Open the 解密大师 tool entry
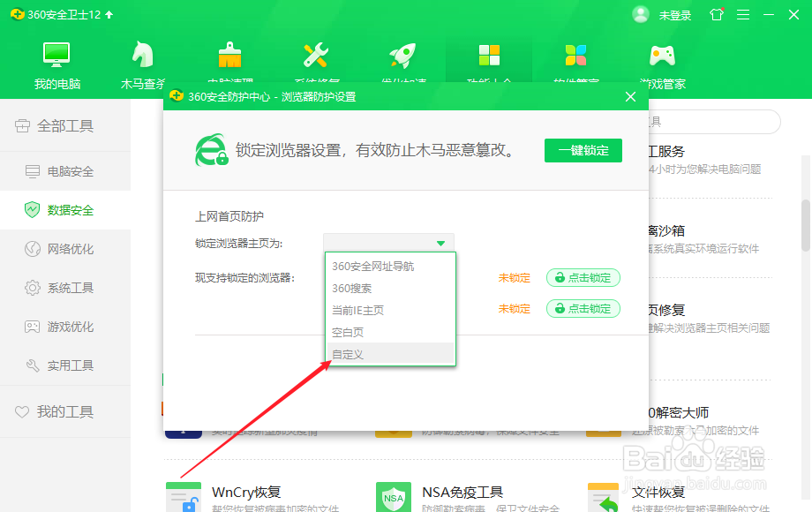 679,412
